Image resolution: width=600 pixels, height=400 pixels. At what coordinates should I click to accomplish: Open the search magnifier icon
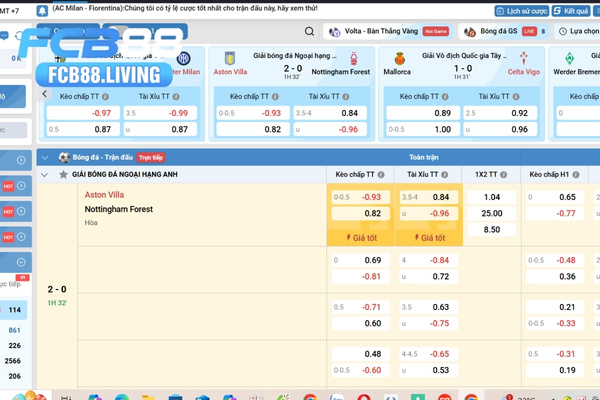point(309,31)
